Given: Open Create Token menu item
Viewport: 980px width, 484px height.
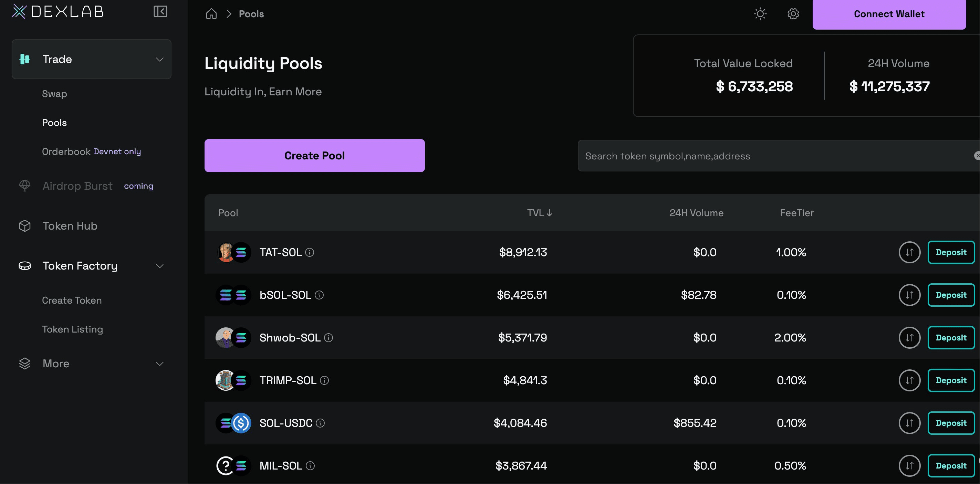Looking at the screenshot, I should click(72, 301).
